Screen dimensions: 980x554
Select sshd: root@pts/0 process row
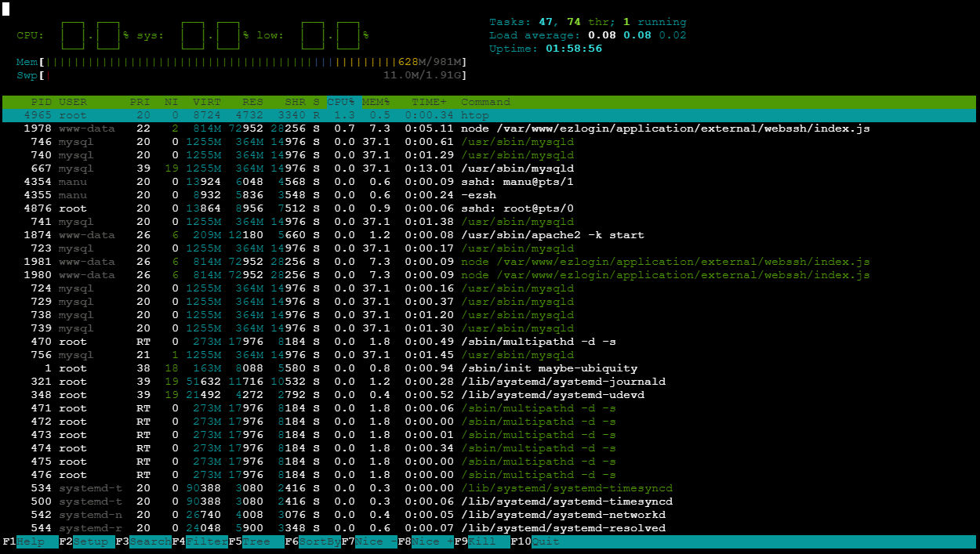click(x=489, y=208)
